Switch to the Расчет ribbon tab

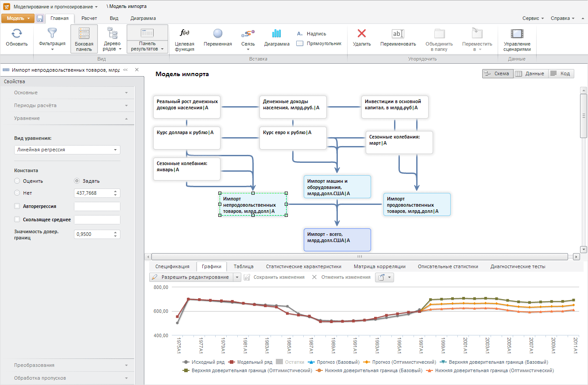[x=89, y=18]
